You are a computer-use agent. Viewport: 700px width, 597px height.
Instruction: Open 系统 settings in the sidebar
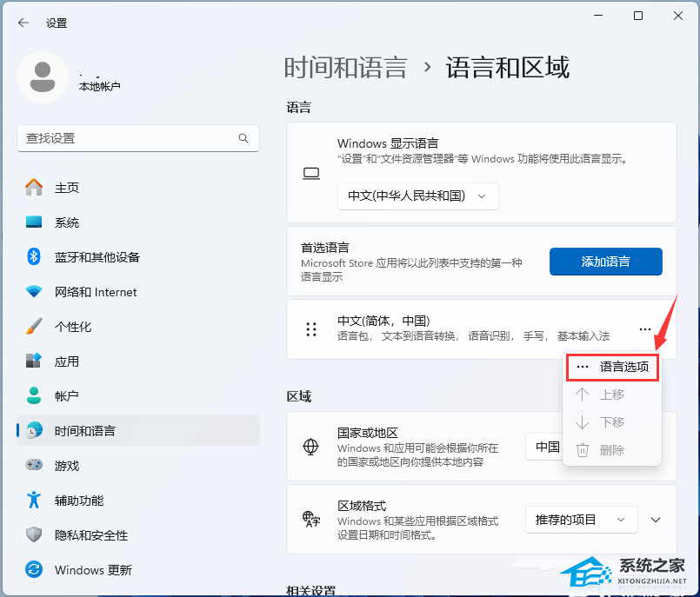coord(138,222)
